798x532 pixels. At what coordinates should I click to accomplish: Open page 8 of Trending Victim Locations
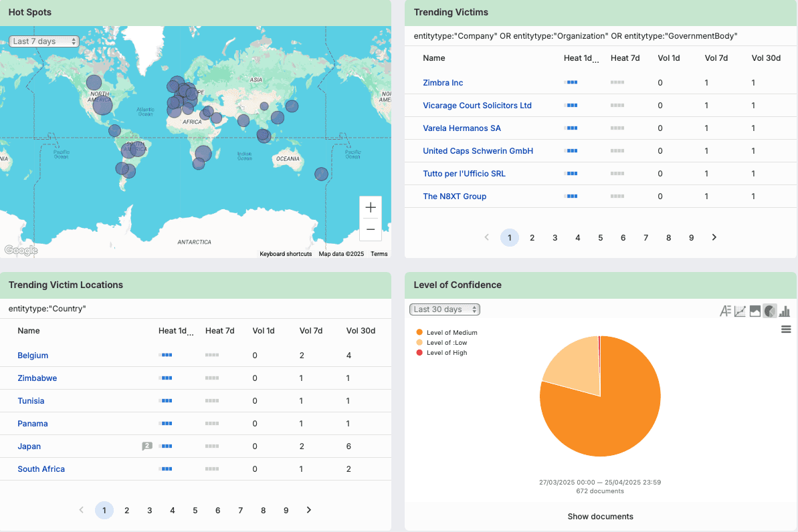point(263,510)
